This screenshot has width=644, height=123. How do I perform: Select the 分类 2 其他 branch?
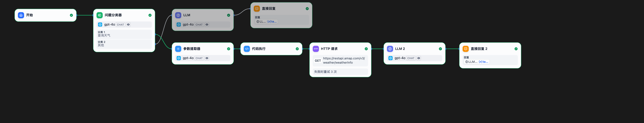point(124,44)
